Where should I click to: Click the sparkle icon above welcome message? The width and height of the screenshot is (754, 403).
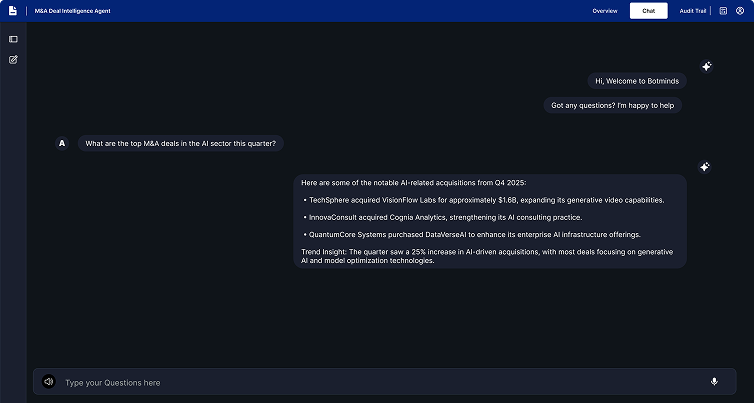click(706, 66)
